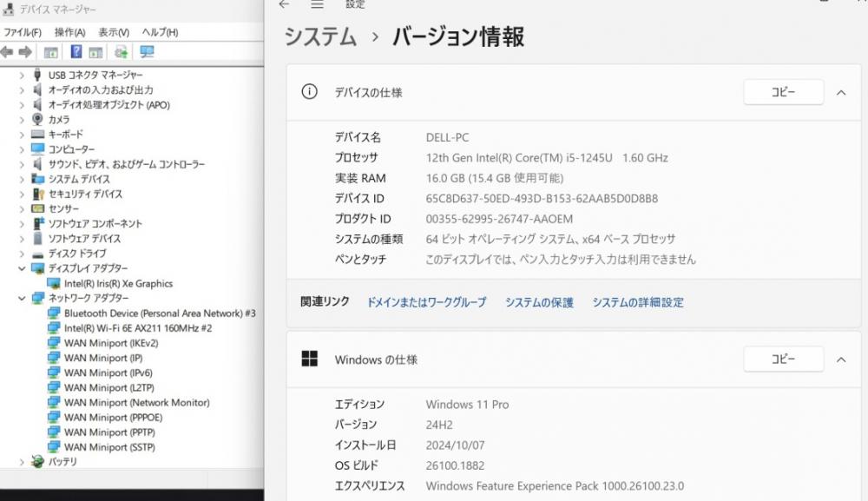
Task: Collapse the デバイスの仕様 section chevron
Action: (841, 93)
